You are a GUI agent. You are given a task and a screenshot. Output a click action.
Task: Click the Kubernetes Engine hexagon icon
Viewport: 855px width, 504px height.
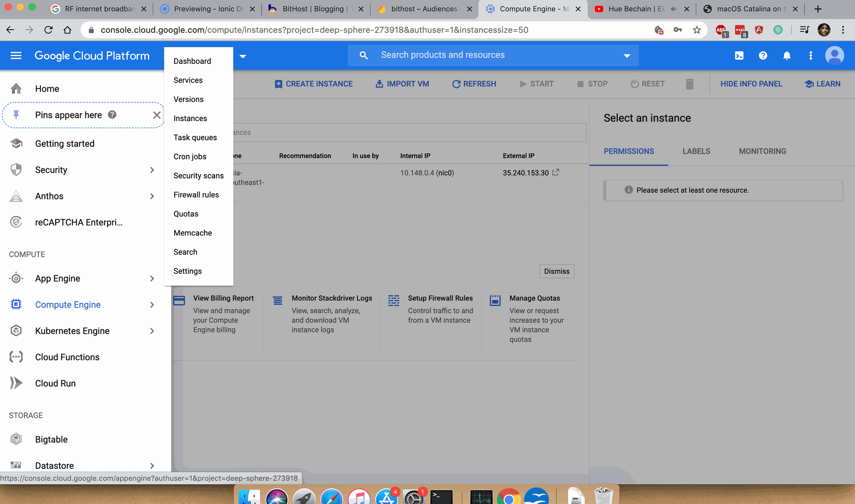16,331
